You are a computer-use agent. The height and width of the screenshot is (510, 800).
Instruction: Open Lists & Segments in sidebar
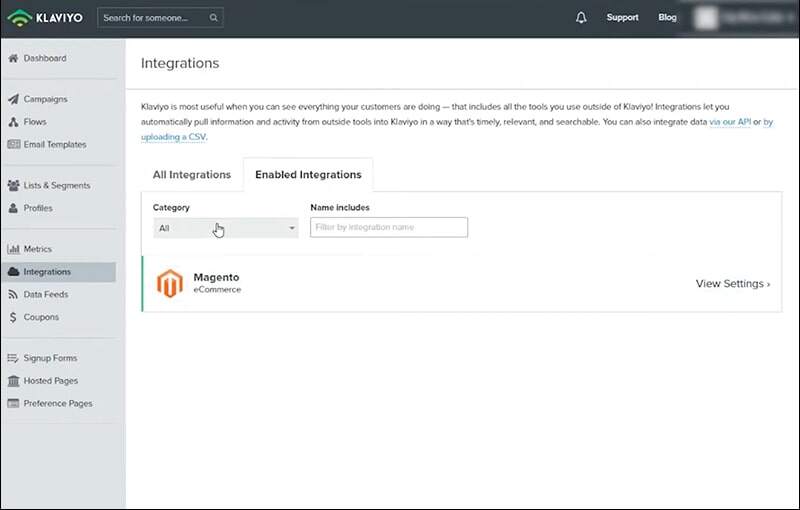click(56, 185)
